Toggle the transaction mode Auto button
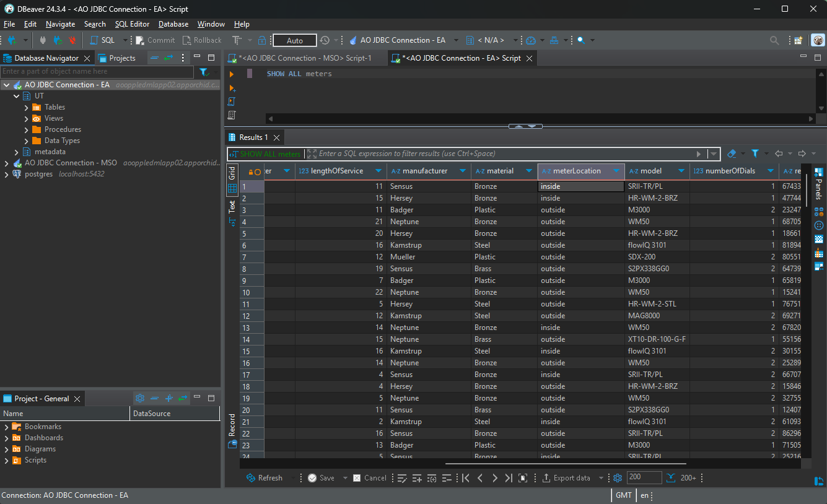 [295, 40]
